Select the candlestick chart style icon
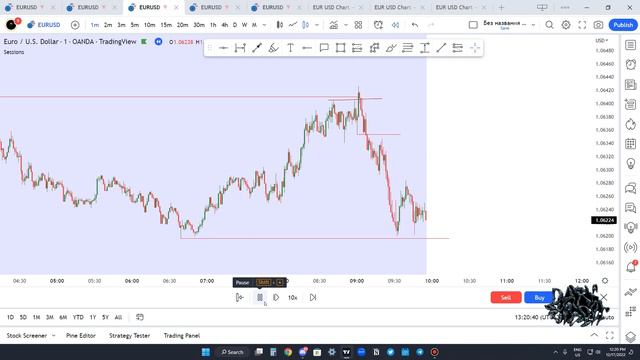This screenshot has width=640, height=360. (280, 25)
